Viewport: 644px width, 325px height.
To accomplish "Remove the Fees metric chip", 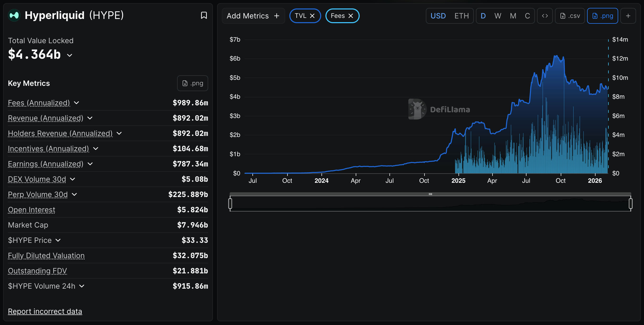I will coord(351,16).
